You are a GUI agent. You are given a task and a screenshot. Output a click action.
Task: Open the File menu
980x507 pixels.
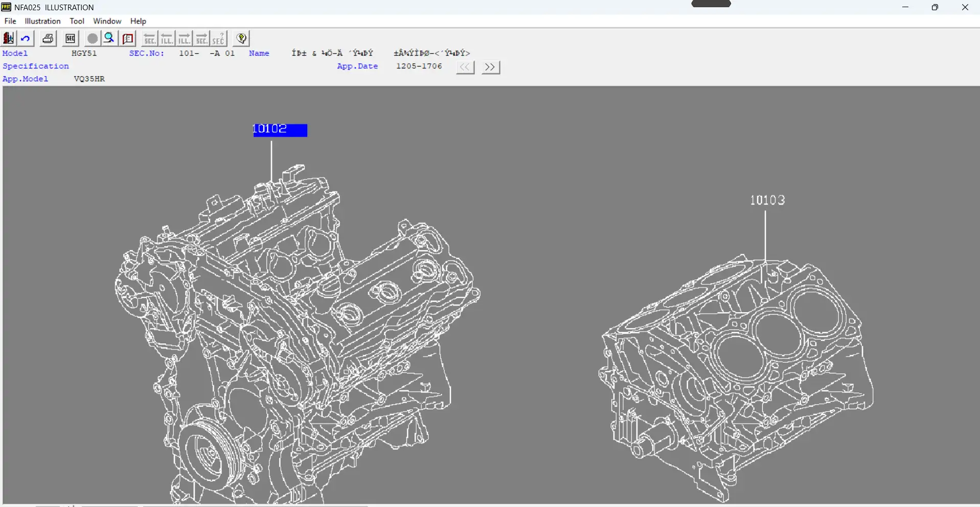(x=10, y=21)
